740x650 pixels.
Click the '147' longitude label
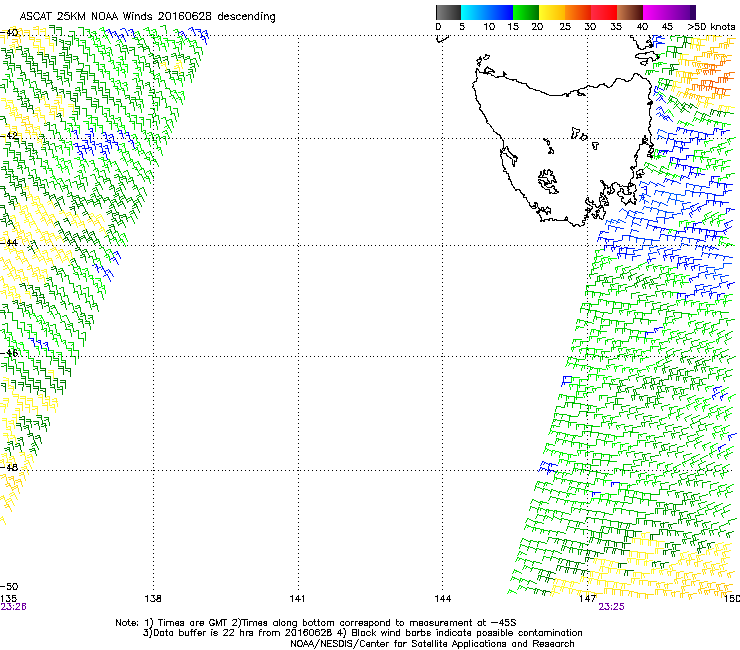tap(588, 599)
